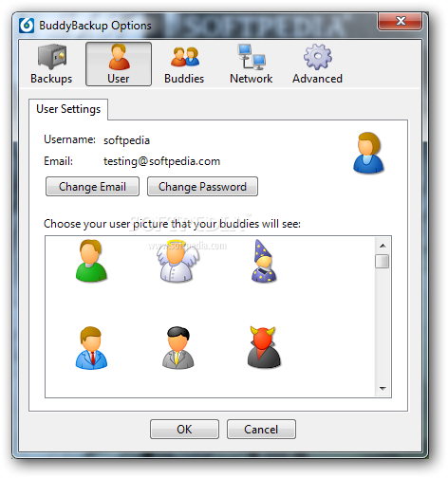Click the avatar list scroll down arrow
Image resolution: width=448 pixels, height=478 pixels.
tap(383, 389)
